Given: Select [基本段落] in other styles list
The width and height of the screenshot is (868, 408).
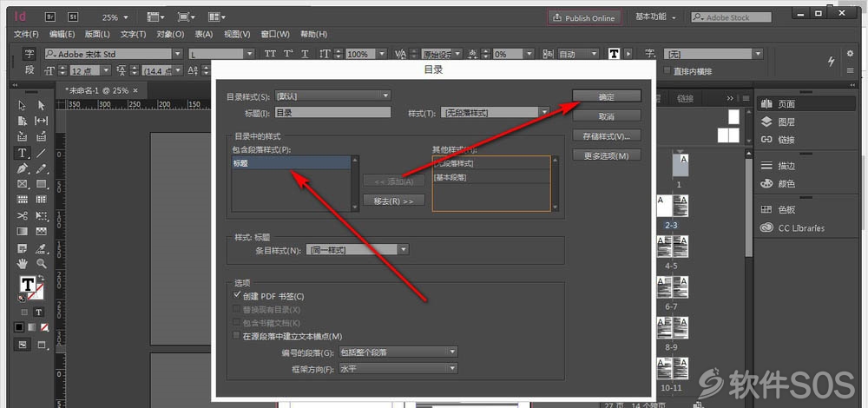Looking at the screenshot, I should [491, 177].
